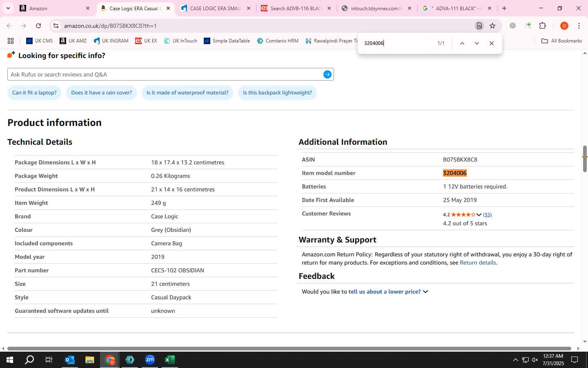
Task: Open the apps grid in bookmarks bar
Action: click(x=11, y=41)
